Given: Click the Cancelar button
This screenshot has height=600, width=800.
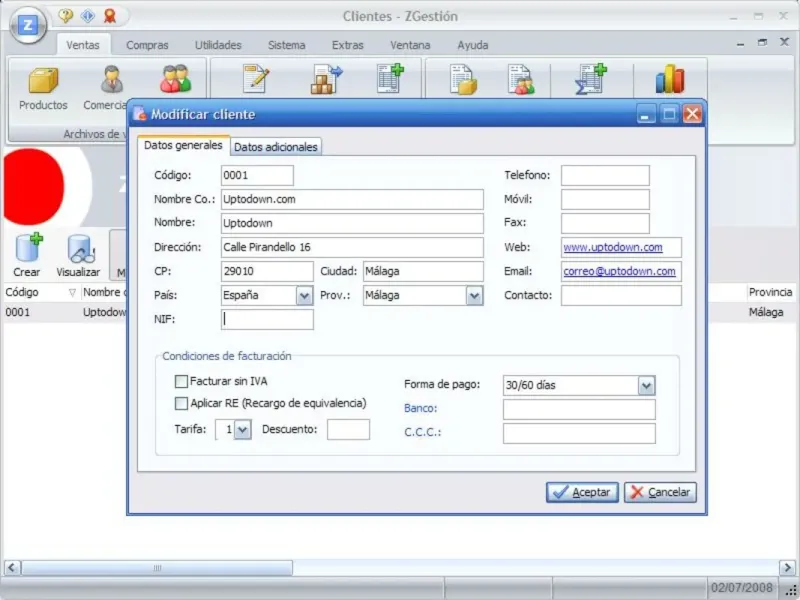Looking at the screenshot, I should [660, 492].
